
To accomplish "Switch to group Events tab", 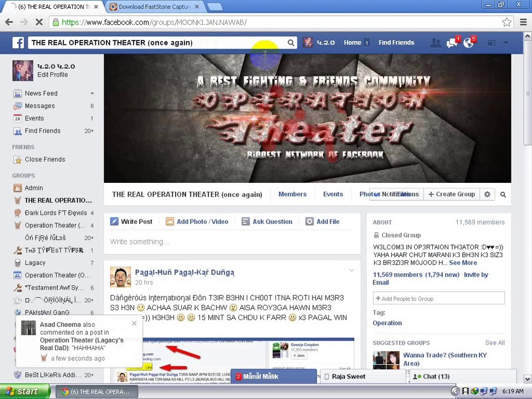I will pyautogui.click(x=333, y=194).
